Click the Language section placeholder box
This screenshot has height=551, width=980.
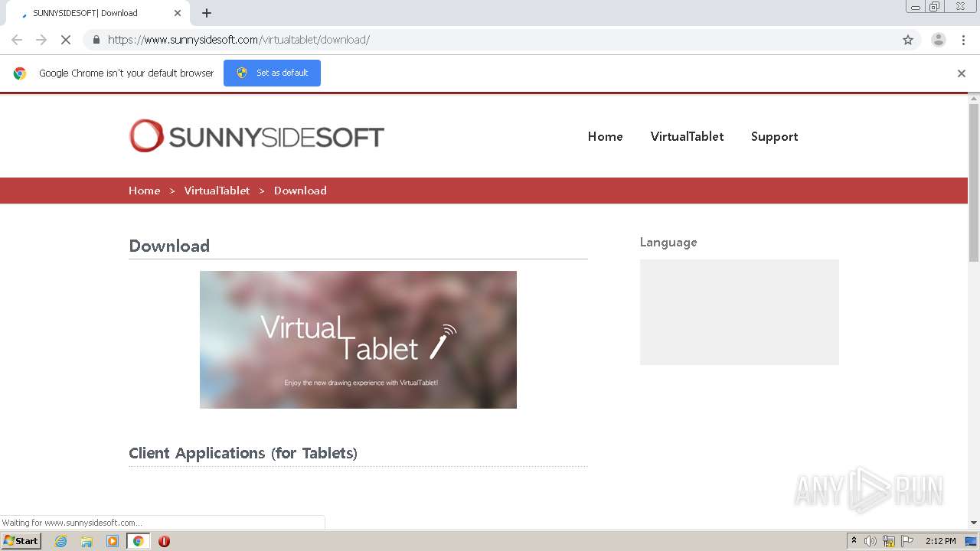click(740, 312)
